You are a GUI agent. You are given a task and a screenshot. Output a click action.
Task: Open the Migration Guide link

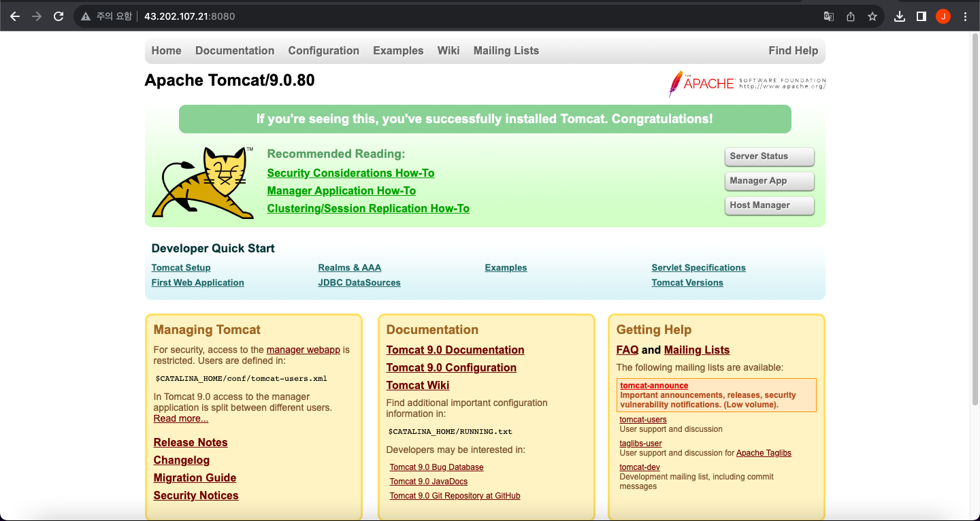pos(195,477)
